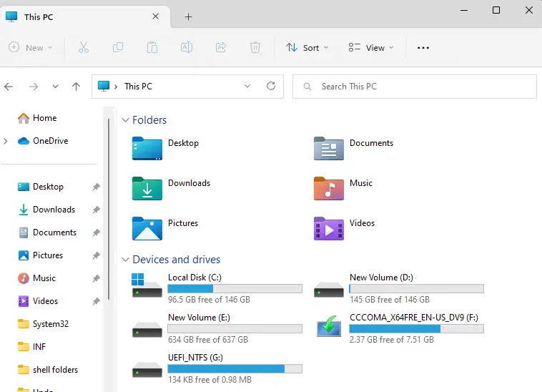Image resolution: width=542 pixels, height=392 pixels.
Task: Unpin Downloads using its pin icon
Action: pos(96,210)
